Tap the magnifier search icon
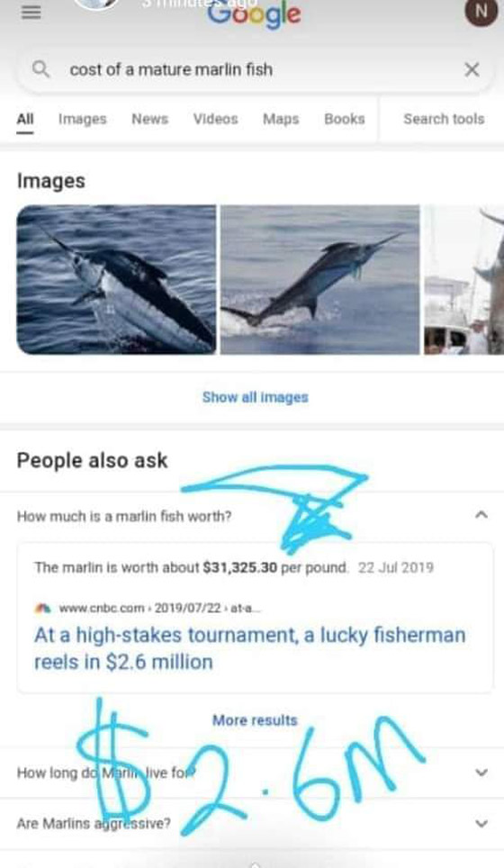504x868 pixels. click(40, 69)
